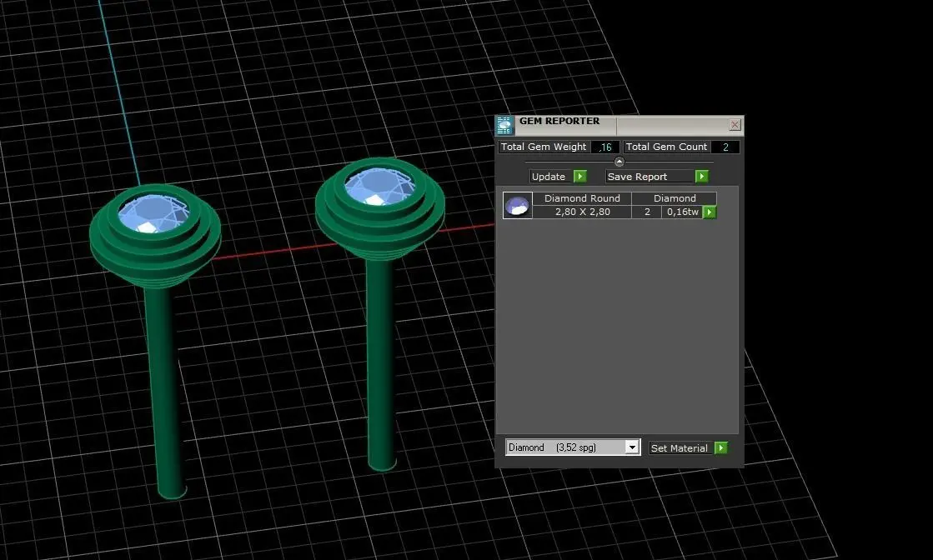Click the Total Gem Weight value ,16

pos(605,147)
